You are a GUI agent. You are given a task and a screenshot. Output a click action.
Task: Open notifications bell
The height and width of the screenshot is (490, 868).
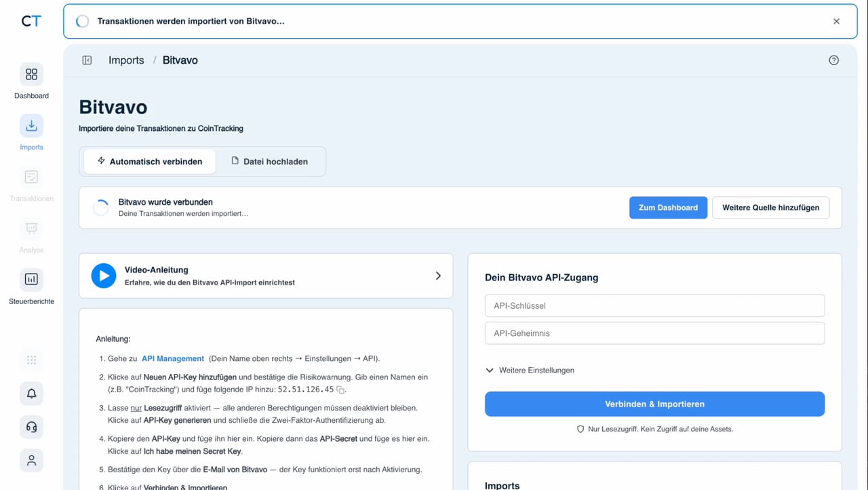[x=31, y=394]
